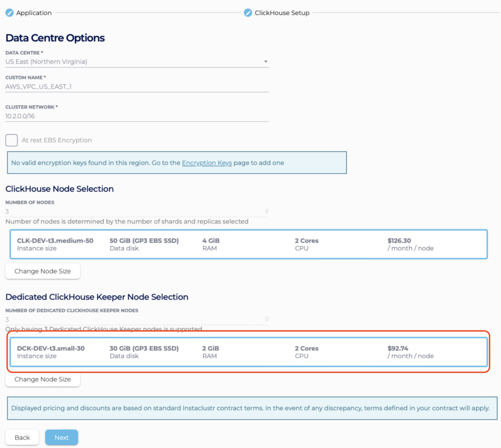
Task: Expand the Data Centre dropdown arrow
Action: point(266,62)
